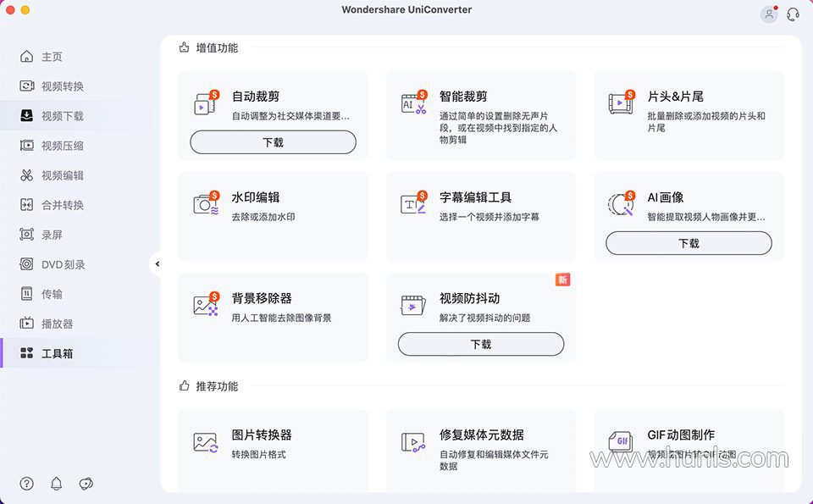Open 背景移除器 title link
813x504 pixels.
click(262, 299)
